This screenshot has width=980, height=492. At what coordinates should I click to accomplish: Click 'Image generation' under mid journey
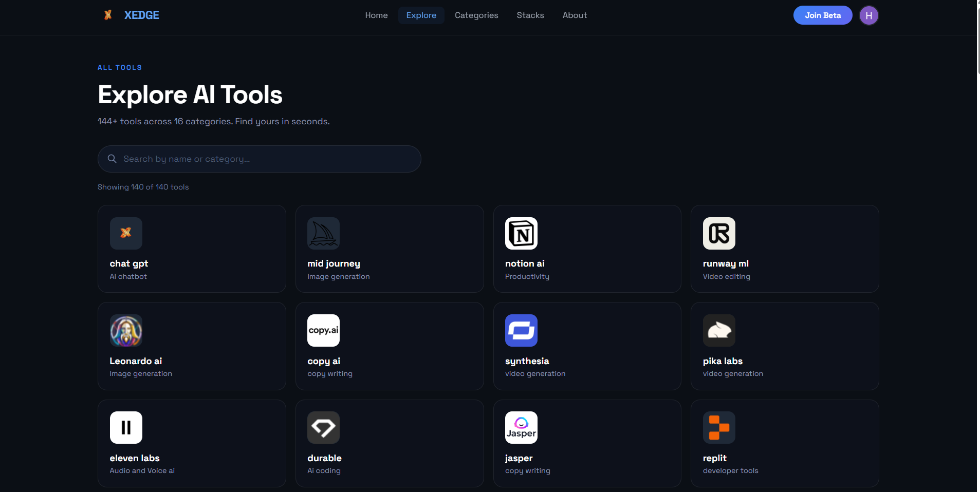pos(339,276)
